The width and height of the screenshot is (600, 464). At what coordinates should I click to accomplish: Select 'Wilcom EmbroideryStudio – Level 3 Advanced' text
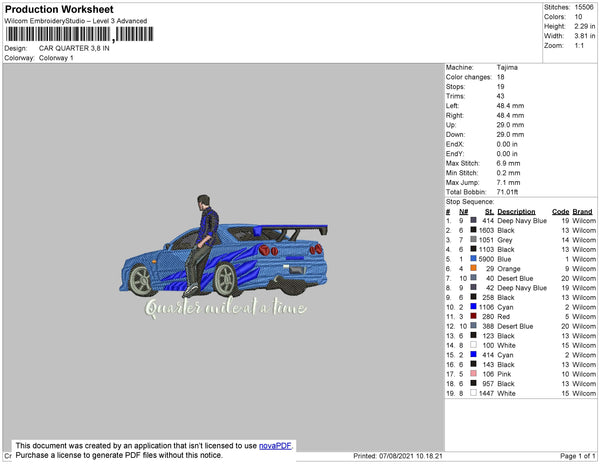coord(76,21)
